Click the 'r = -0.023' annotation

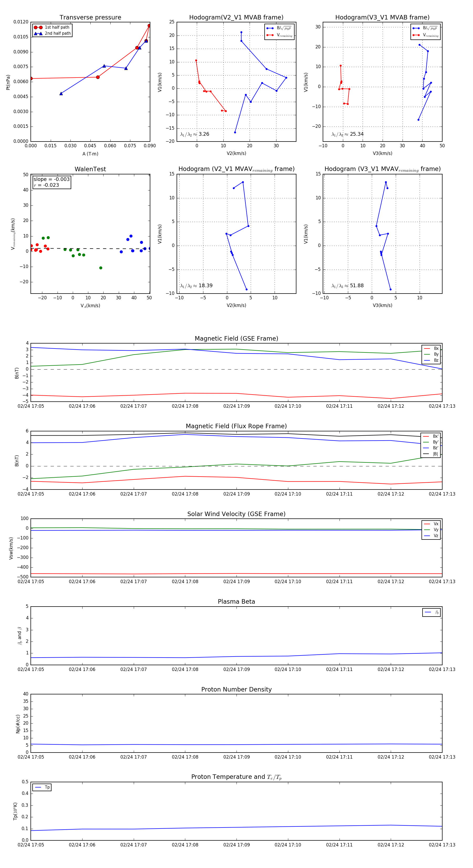click(47, 185)
